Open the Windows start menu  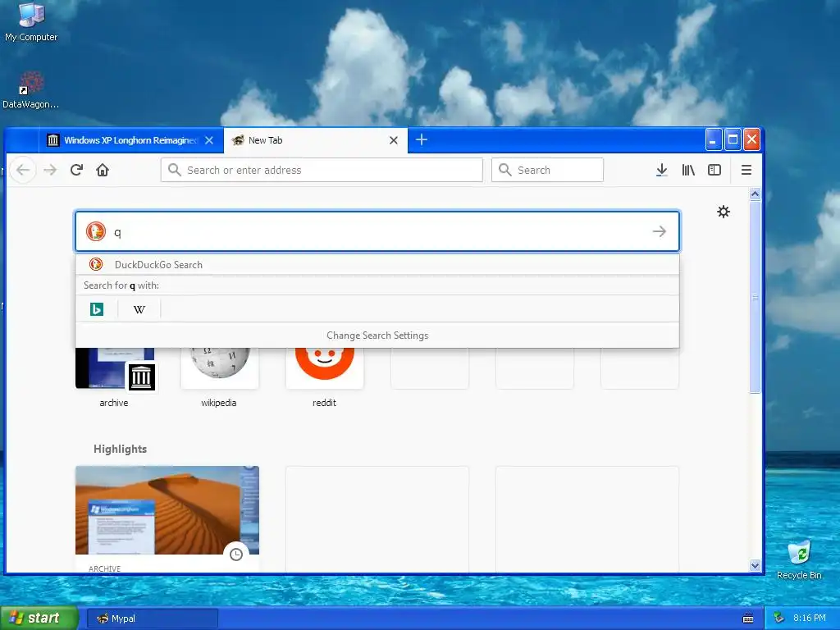[39, 618]
